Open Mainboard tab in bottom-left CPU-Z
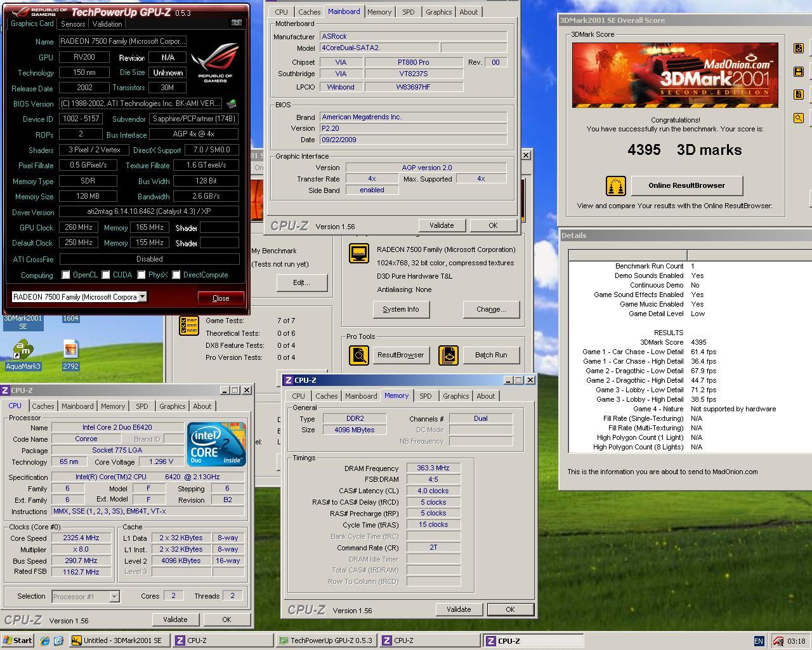 tap(77, 406)
